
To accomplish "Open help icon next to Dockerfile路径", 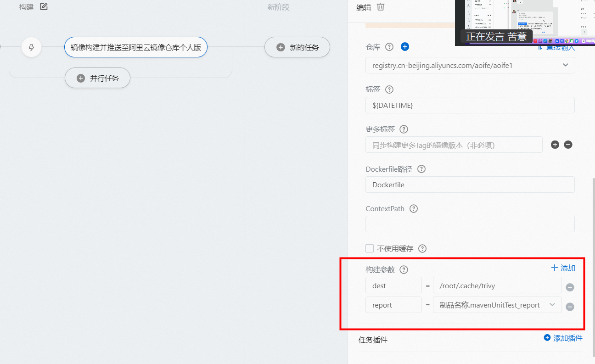I will 421,169.
